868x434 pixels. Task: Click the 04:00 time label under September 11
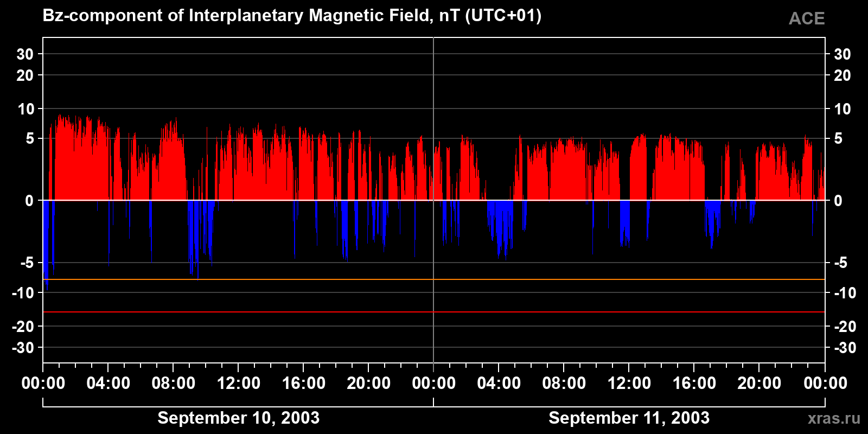[x=499, y=384]
